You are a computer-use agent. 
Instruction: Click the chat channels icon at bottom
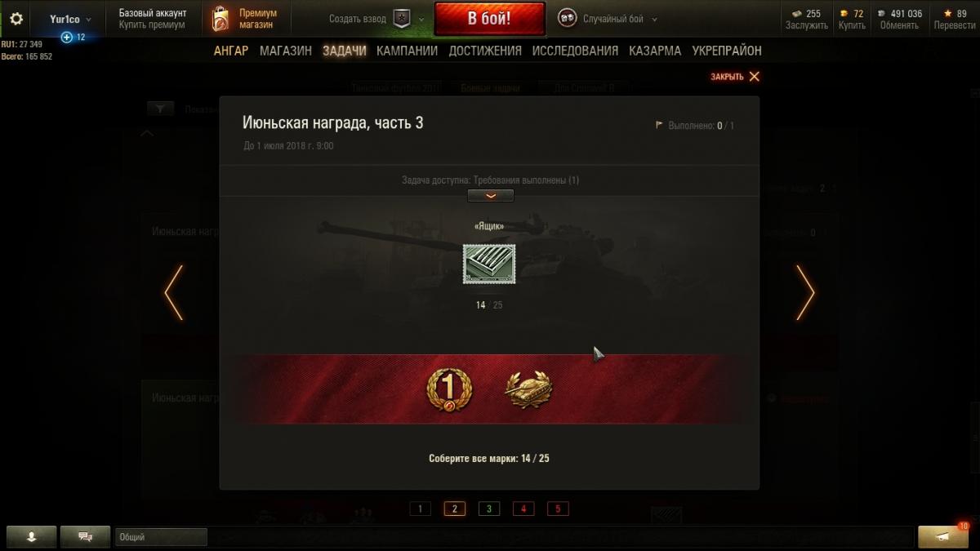point(85,536)
